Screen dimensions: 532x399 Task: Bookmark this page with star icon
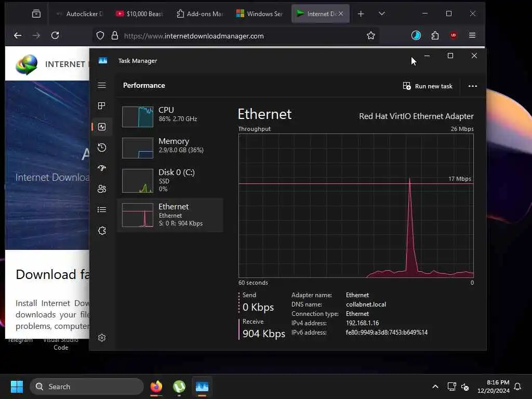371,36
